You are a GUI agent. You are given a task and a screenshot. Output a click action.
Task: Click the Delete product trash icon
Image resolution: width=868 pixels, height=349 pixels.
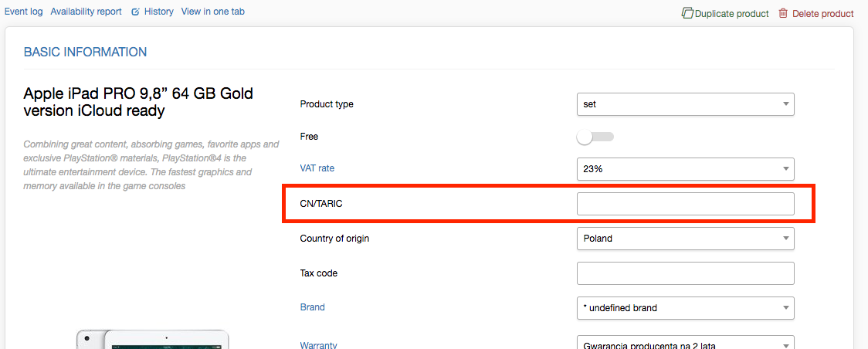click(x=783, y=13)
